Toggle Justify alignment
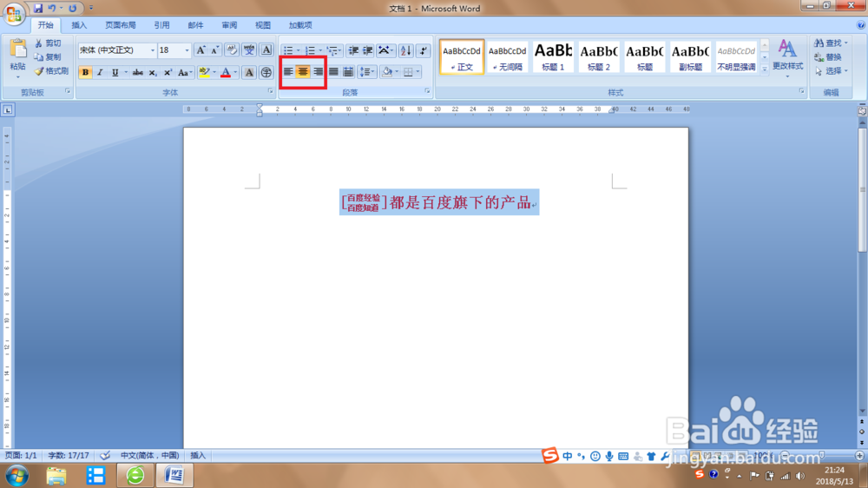Screen dimensions: 868x488 tap(333, 71)
